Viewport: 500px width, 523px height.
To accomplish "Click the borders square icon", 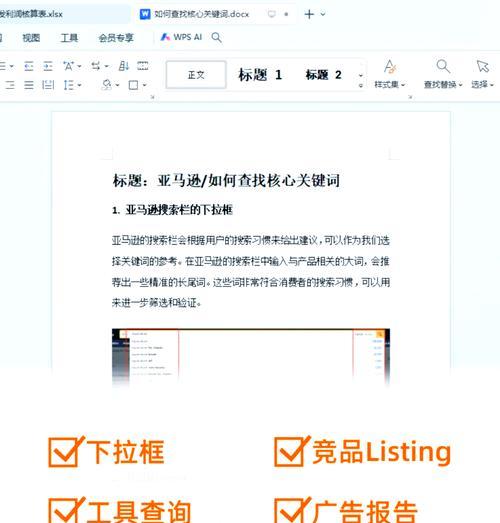I will (x=133, y=85).
